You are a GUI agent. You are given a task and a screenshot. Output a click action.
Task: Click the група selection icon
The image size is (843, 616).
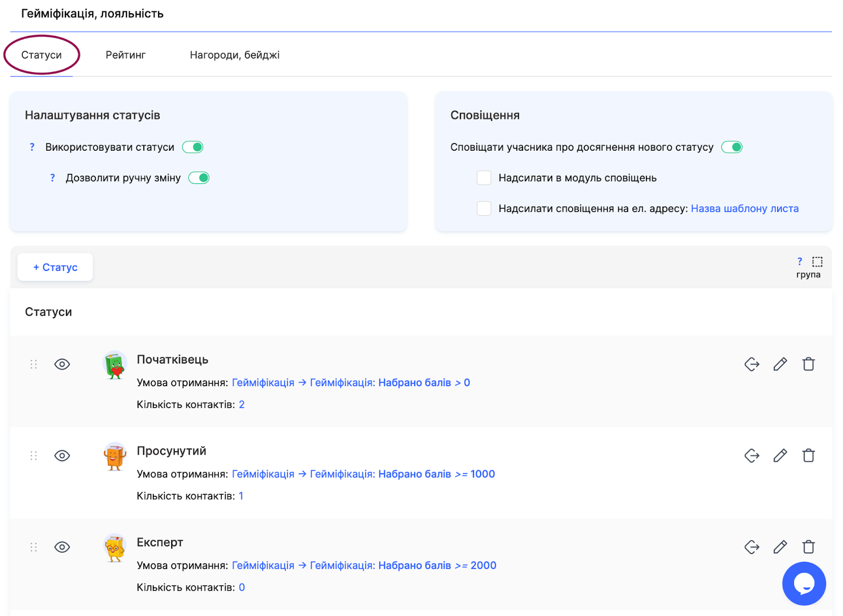[x=817, y=262]
